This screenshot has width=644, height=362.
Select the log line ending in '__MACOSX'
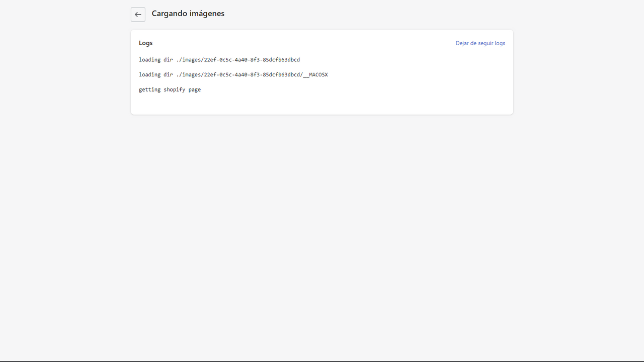(233, 75)
